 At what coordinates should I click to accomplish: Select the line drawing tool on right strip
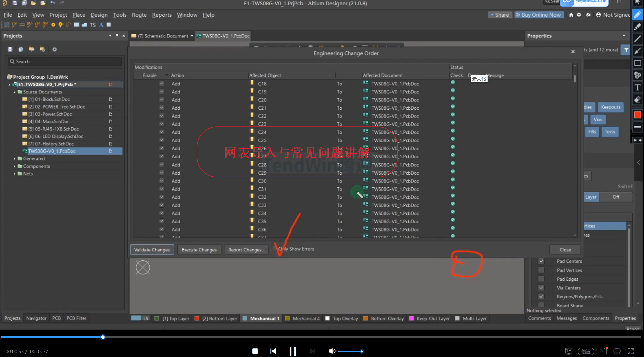637,39
